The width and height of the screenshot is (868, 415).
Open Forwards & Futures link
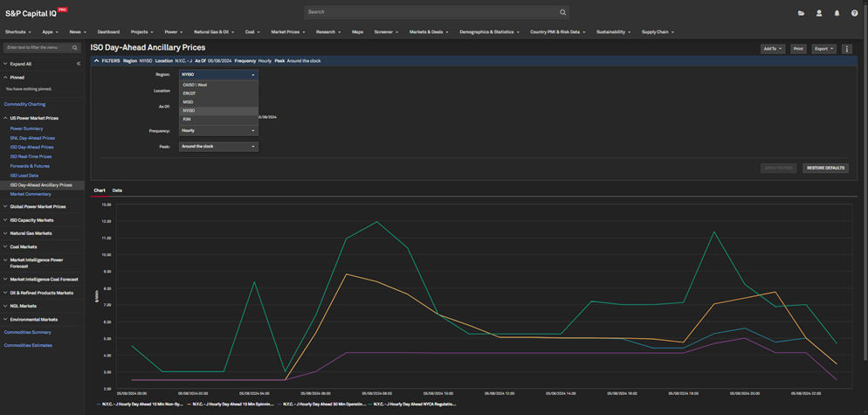tap(30, 166)
